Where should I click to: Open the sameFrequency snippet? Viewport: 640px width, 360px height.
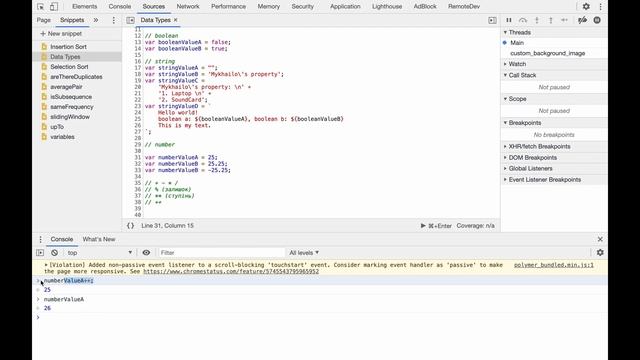click(x=72, y=107)
